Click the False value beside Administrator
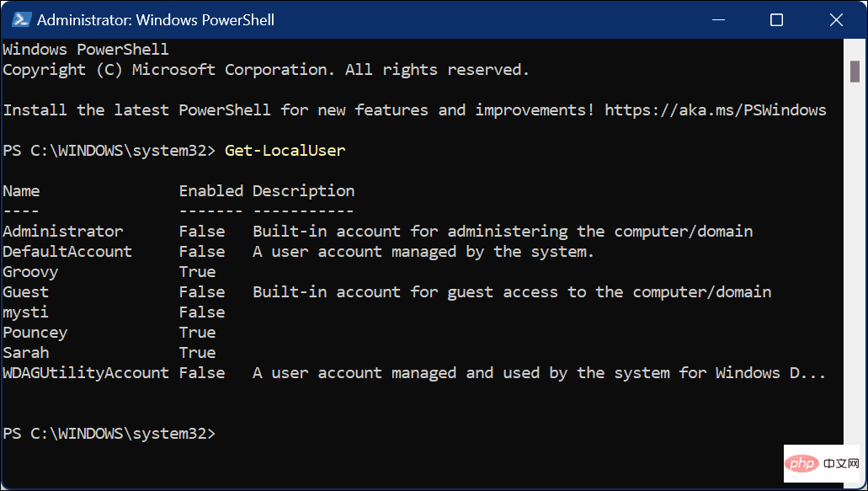868x491 pixels. 204,231
